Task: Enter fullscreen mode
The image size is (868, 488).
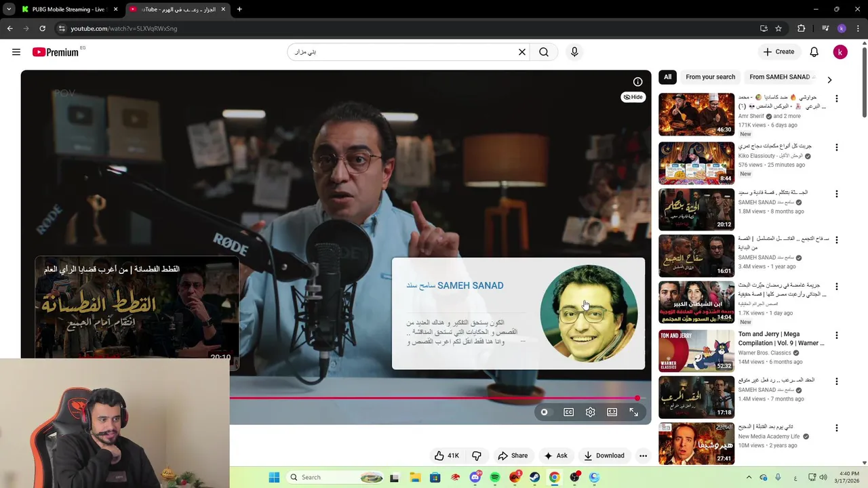Action: tap(633, 412)
